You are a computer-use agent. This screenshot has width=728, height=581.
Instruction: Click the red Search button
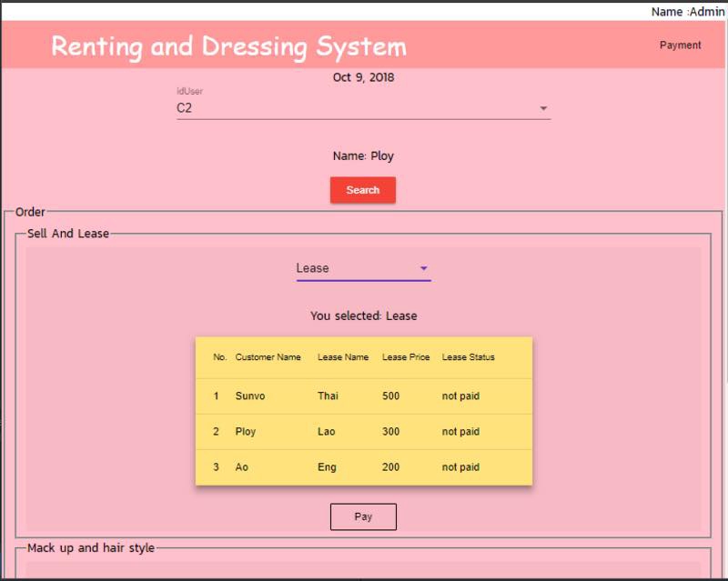click(x=363, y=190)
